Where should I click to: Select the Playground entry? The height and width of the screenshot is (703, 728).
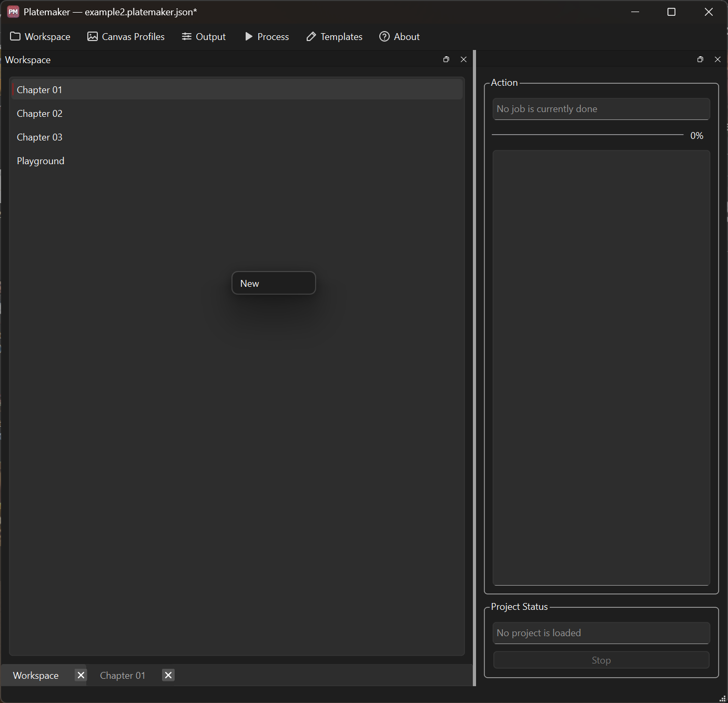(x=237, y=160)
